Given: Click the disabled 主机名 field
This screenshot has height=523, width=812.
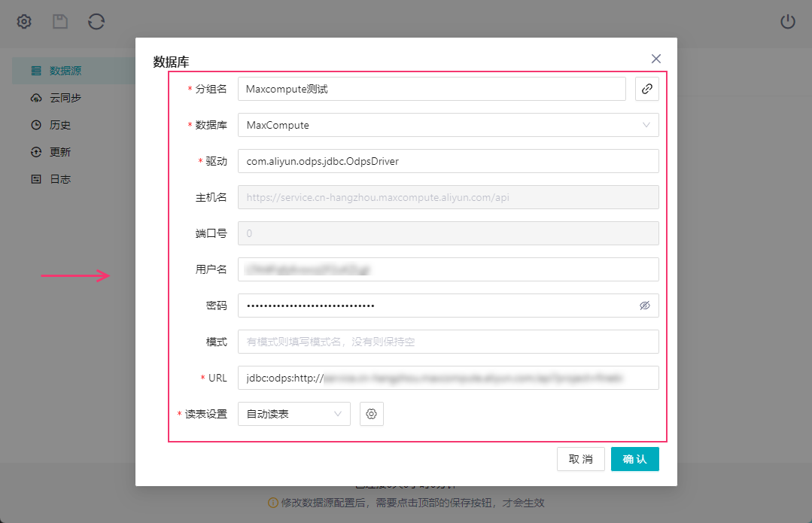Looking at the screenshot, I should click(x=449, y=197).
